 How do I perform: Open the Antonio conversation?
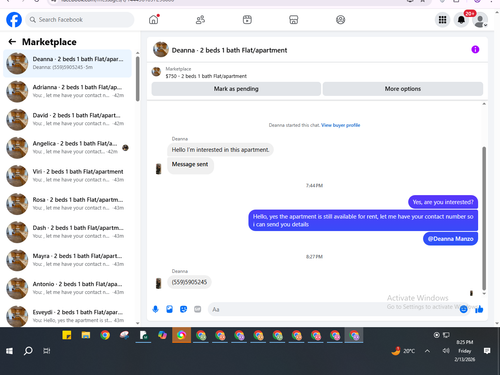tap(67, 288)
